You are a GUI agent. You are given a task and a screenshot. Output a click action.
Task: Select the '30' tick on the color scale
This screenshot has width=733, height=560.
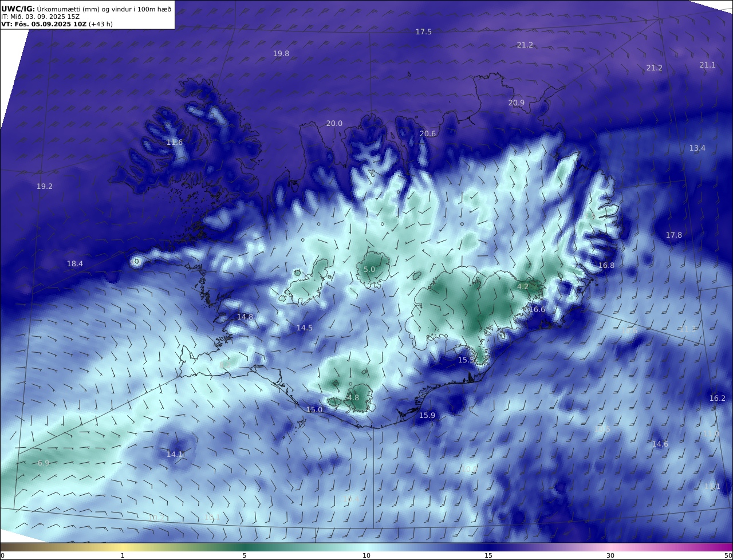[610, 555]
